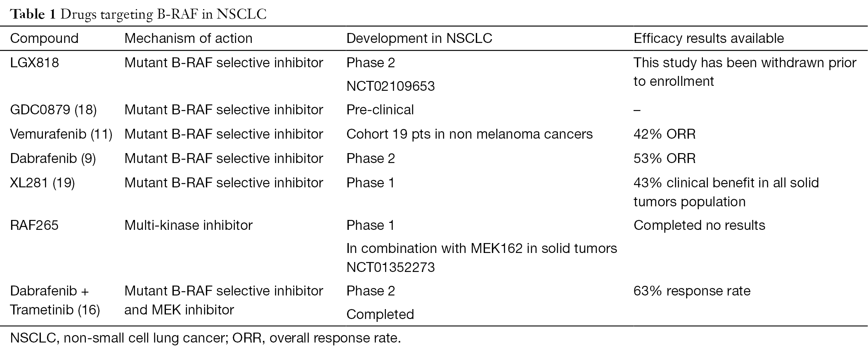
Task: Open trial identifier NCT02109653
Action: click(390, 86)
